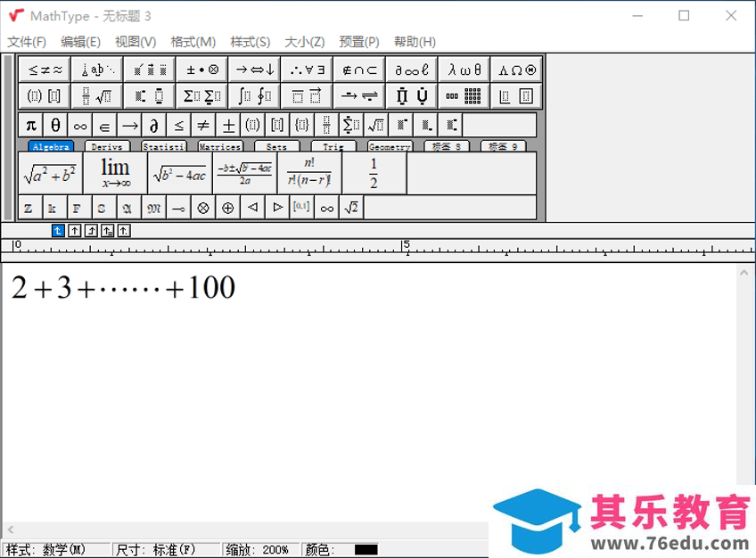Insert the quadratic formula expression
Image resolution: width=756 pixels, height=558 pixels.
click(x=245, y=174)
